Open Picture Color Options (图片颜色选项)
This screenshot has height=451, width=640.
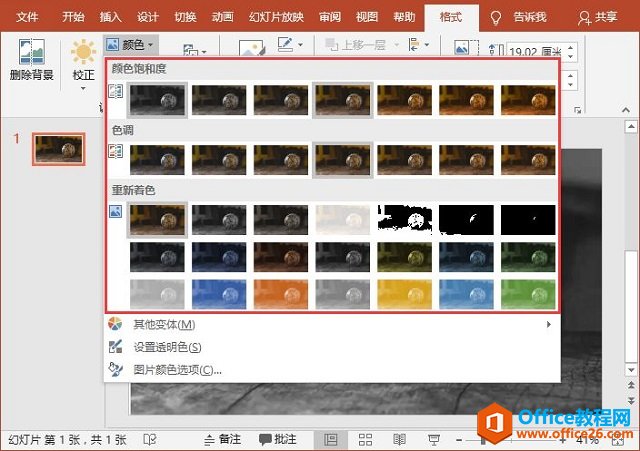tap(177, 369)
